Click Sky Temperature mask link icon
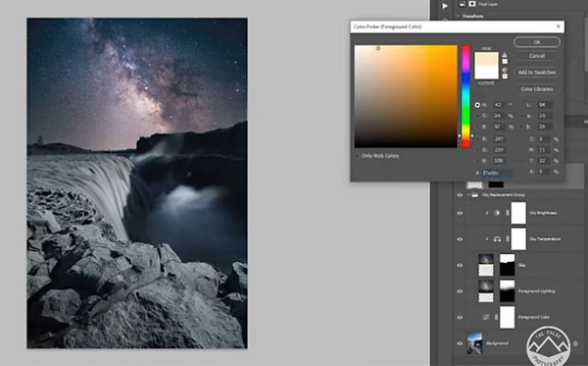588x366 pixels. (508, 239)
